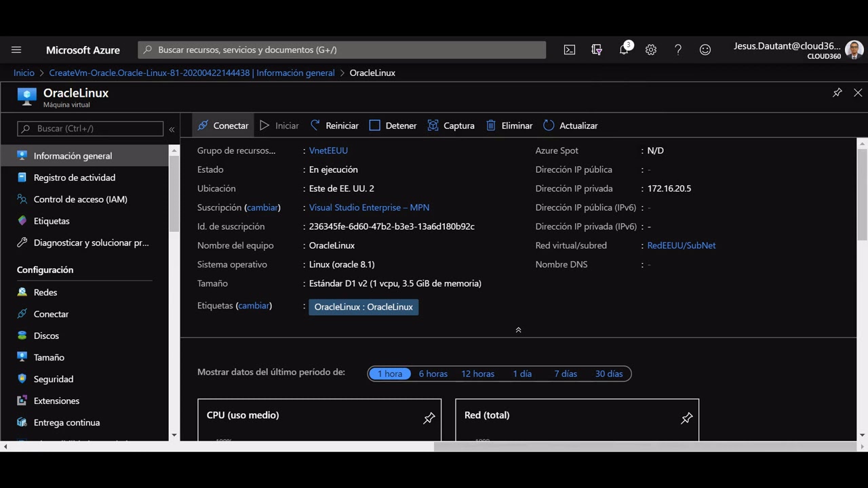868x488 pixels.
Task: Click the Iniciar toolbar button
Action: click(x=279, y=125)
